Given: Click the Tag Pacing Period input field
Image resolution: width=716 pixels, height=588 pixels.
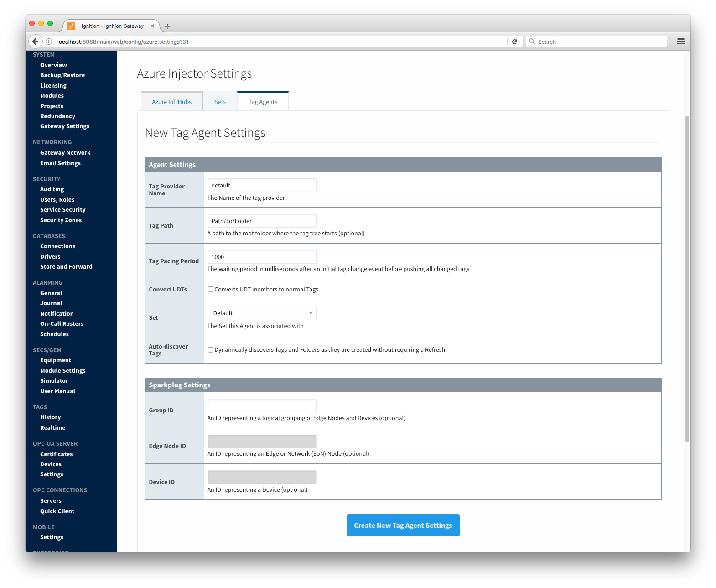Looking at the screenshot, I should (262, 257).
